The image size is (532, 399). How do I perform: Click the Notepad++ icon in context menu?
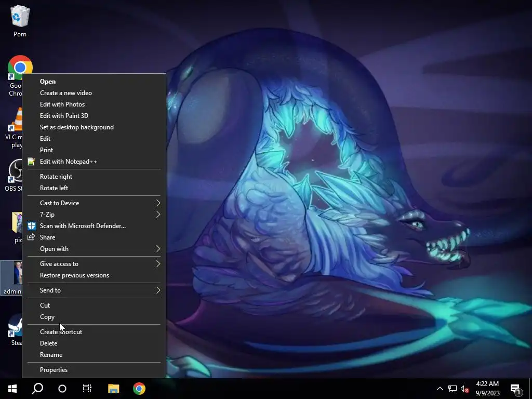pyautogui.click(x=31, y=162)
